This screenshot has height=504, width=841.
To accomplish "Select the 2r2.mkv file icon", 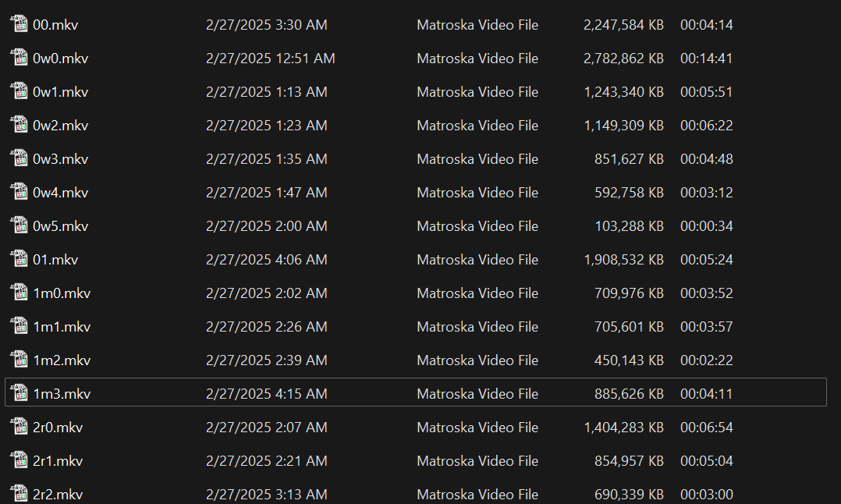I will [19, 494].
